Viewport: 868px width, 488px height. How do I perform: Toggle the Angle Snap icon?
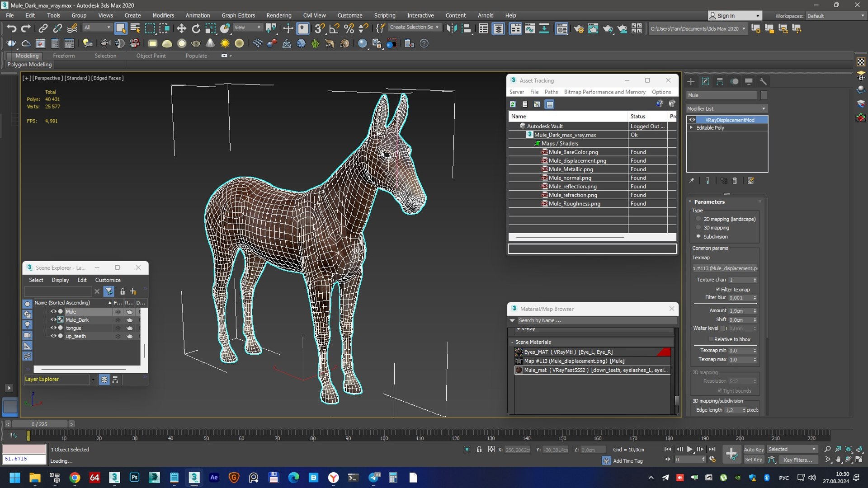(x=334, y=28)
